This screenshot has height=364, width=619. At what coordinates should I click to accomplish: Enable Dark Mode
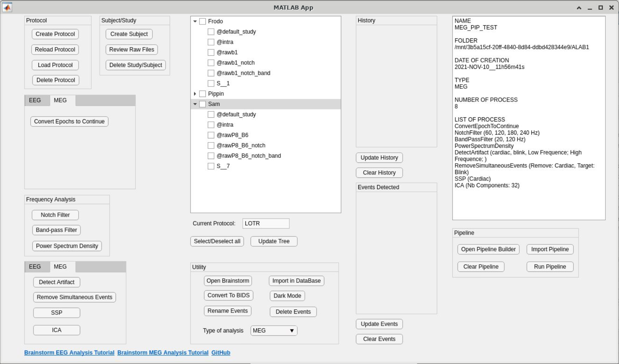click(287, 296)
